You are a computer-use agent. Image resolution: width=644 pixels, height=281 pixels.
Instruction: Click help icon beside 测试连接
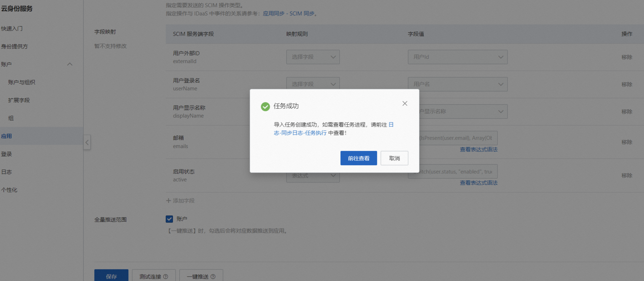click(166, 277)
